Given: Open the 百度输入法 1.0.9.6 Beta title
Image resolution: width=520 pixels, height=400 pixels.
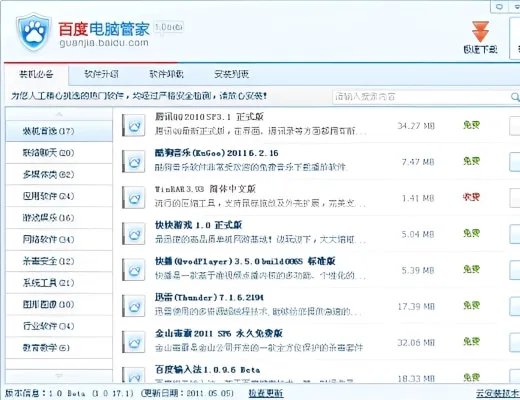Looking at the screenshot, I should [x=207, y=369].
